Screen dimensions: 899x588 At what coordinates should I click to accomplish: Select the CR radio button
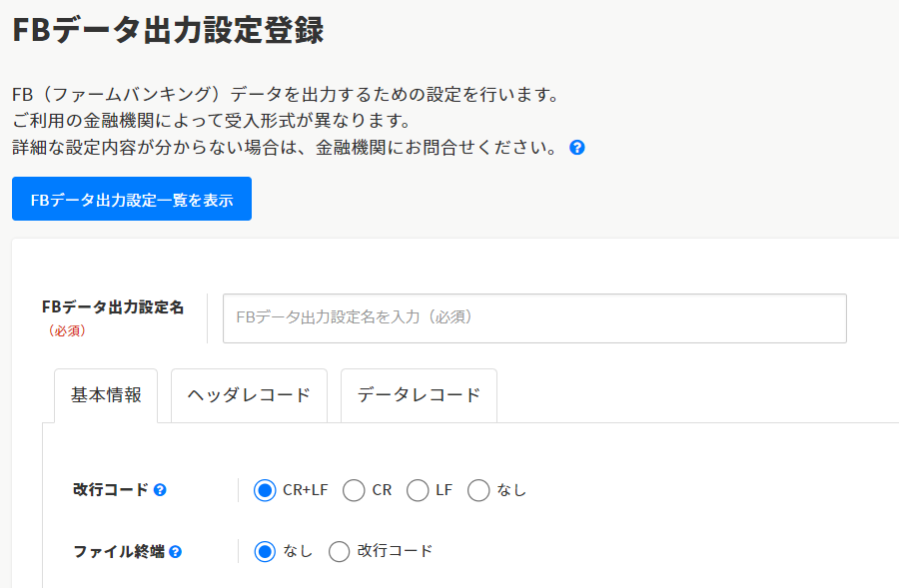tap(354, 490)
